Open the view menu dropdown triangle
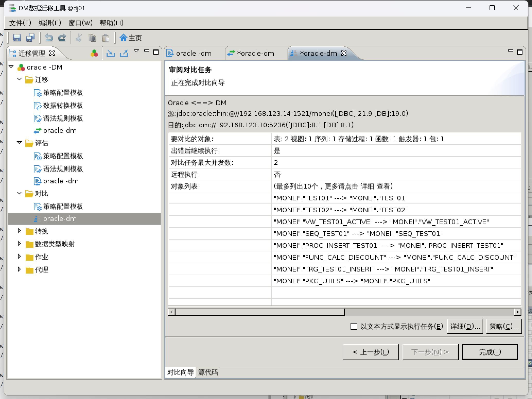The width and height of the screenshot is (532, 399). [136, 51]
